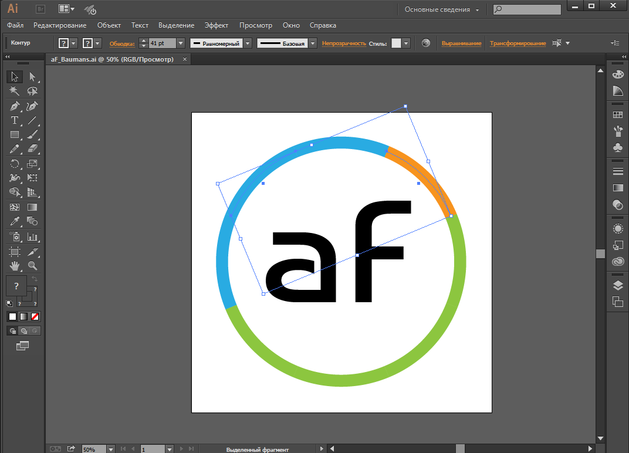629x453 pixels.
Task: Open the Layers panel
Action: click(x=618, y=285)
